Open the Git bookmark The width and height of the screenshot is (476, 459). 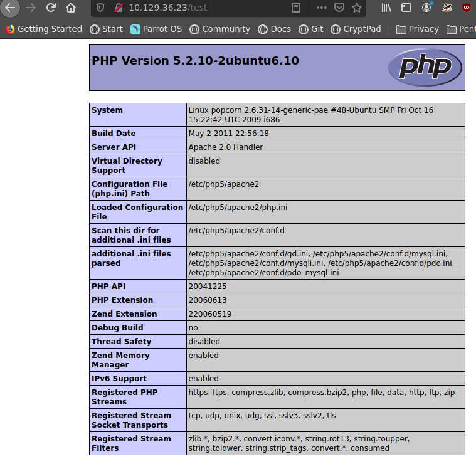coord(311,29)
